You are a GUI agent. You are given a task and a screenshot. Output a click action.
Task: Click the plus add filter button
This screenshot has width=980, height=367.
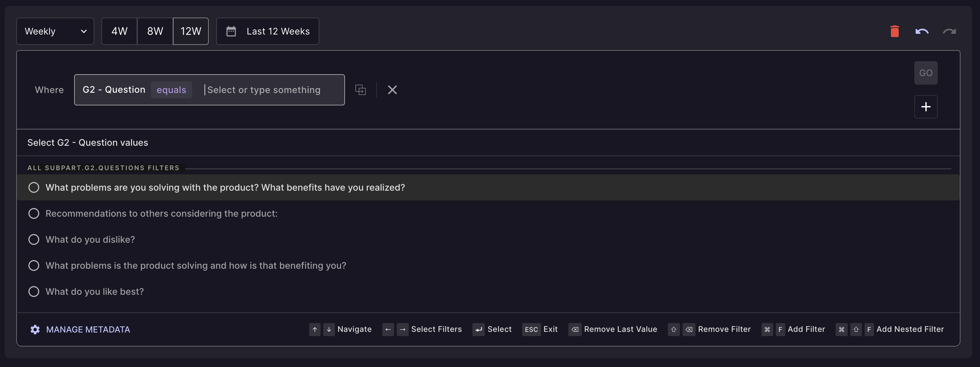tap(926, 107)
